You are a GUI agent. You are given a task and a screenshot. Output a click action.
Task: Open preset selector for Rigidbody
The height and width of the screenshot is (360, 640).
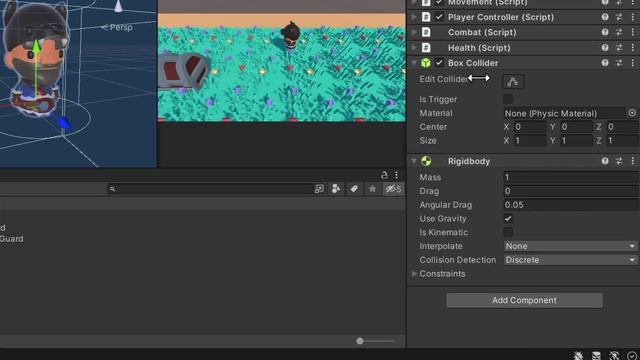[619, 161]
